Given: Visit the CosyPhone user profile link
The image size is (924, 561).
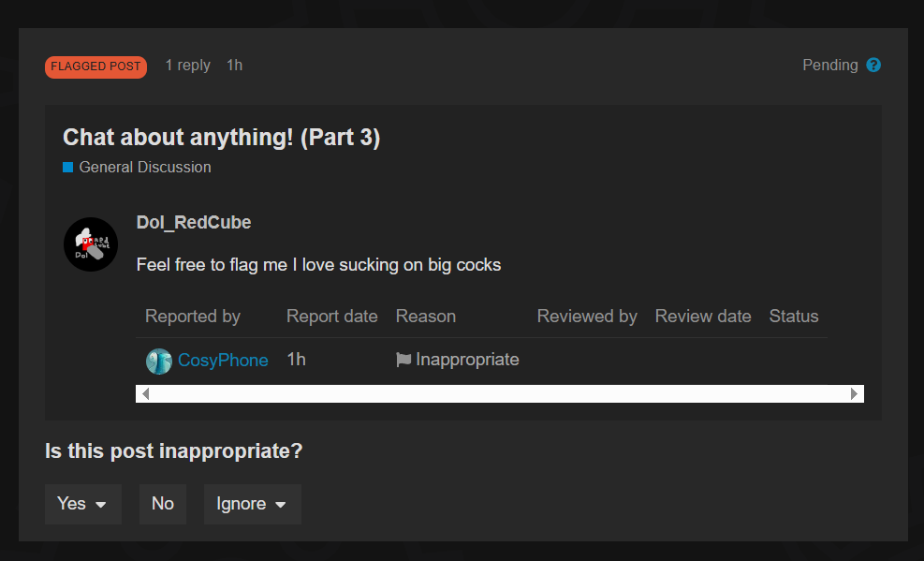Looking at the screenshot, I should pos(223,360).
